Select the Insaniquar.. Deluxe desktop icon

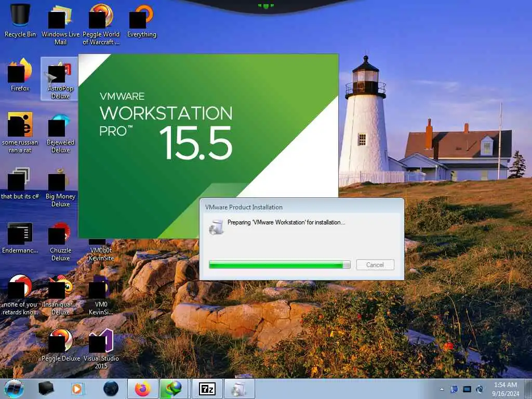60,295
